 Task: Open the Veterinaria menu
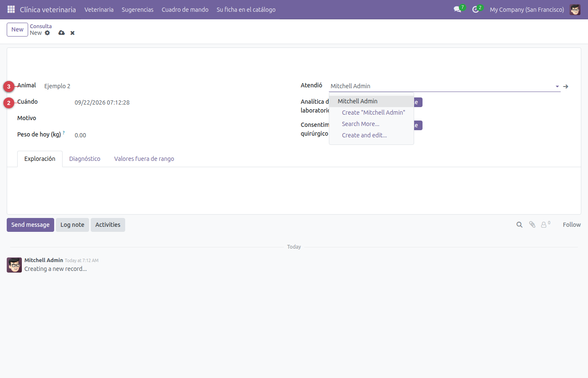[x=99, y=10]
